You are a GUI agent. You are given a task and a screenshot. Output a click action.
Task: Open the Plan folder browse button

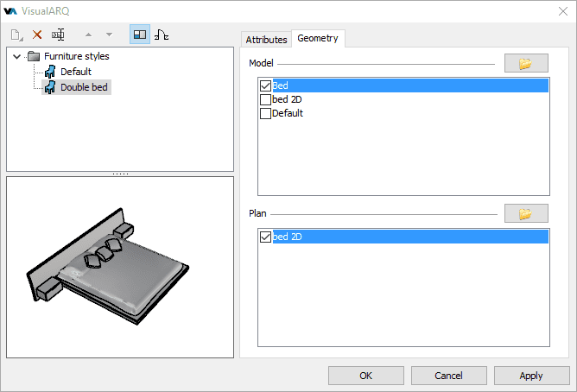point(526,213)
